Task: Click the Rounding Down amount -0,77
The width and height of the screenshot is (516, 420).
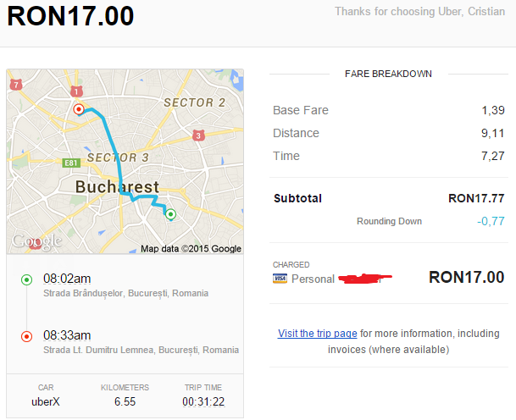Action: (491, 222)
